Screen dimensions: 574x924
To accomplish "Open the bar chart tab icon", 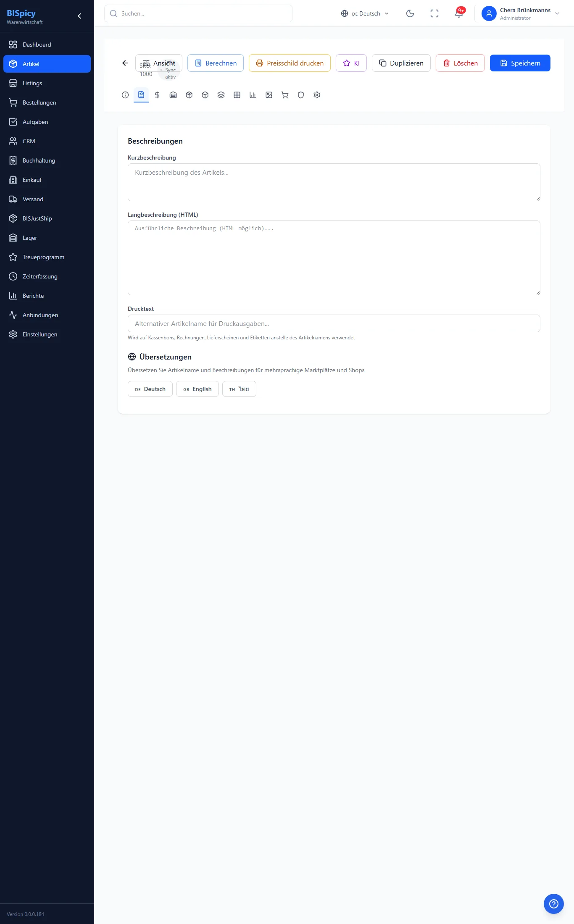I will [x=253, y=95].
